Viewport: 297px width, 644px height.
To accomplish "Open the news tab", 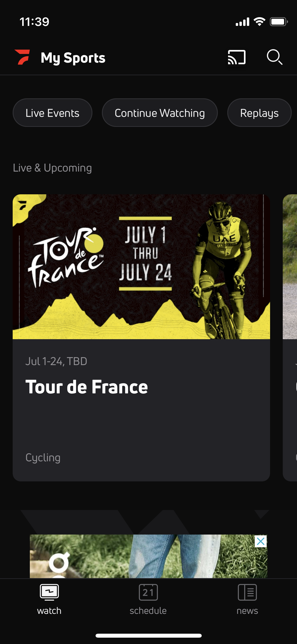I will point(247,599).
